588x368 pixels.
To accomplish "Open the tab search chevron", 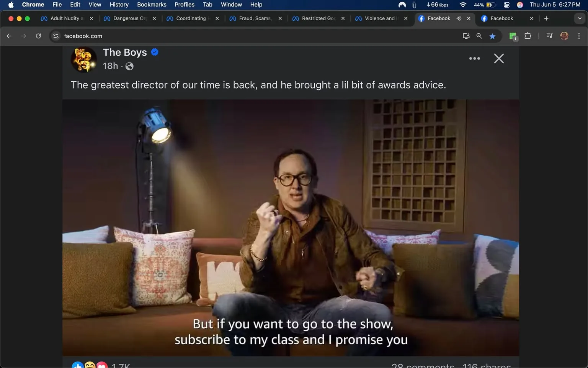I will pos(579,18).
